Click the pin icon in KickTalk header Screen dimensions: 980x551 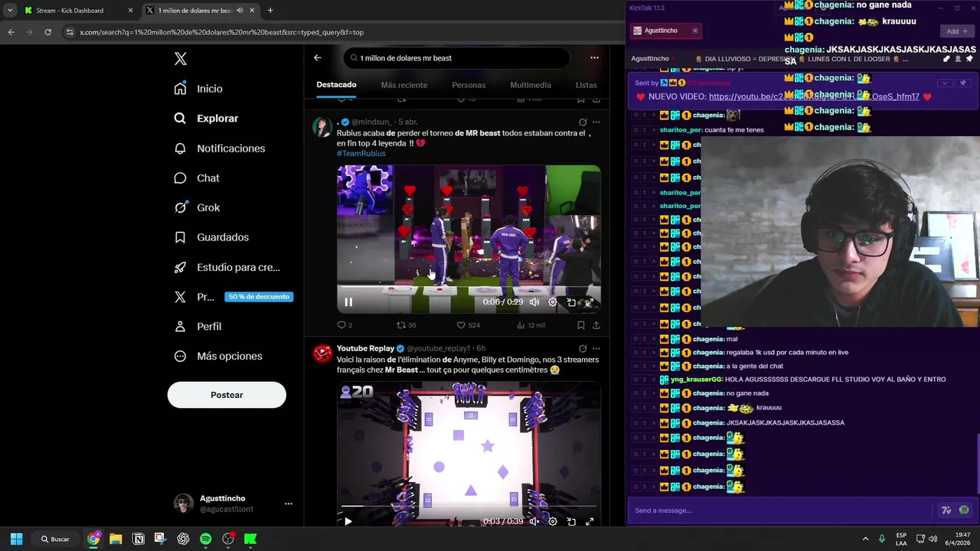coord(969,58)
